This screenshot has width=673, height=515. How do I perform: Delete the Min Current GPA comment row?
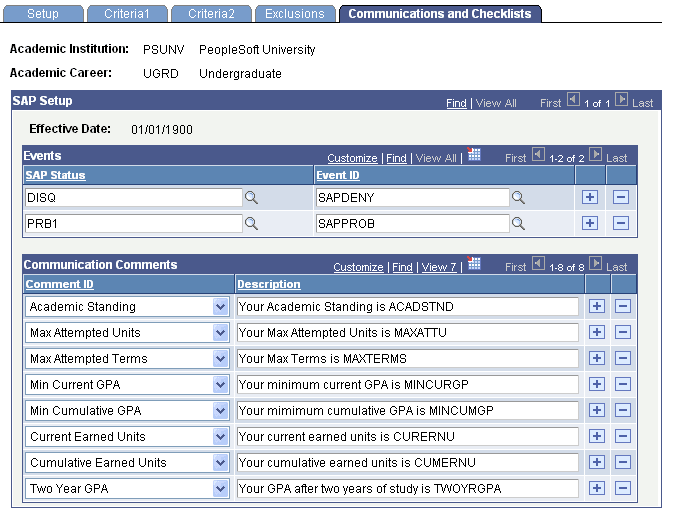[x=623, y=384]
